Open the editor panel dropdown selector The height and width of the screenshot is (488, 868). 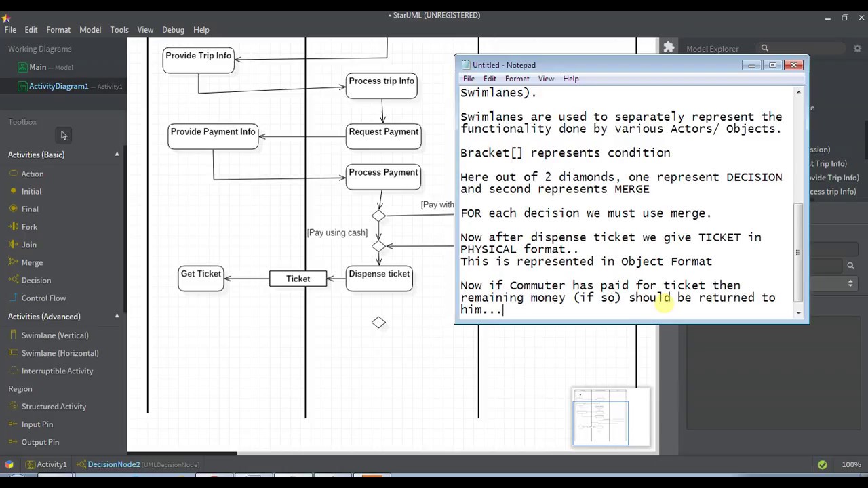point(850,284)
